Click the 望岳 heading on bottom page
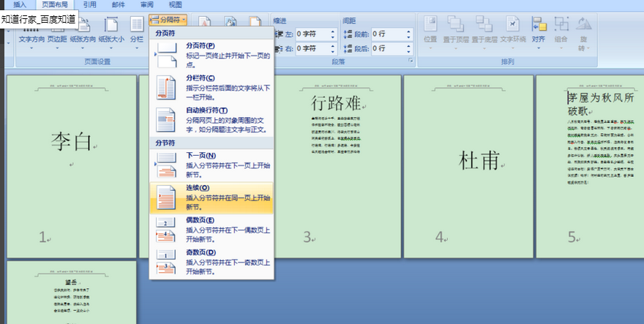 click(x=71, y=282)
